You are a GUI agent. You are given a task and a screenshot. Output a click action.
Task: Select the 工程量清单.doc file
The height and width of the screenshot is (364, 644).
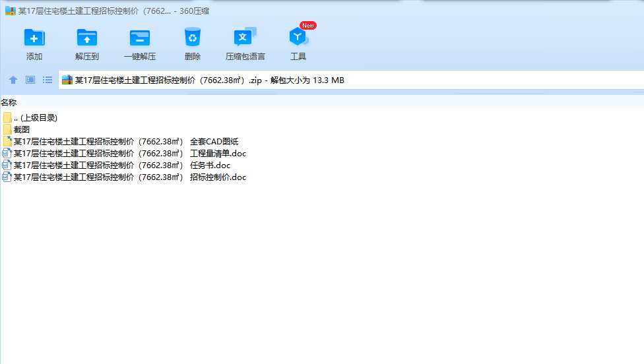[x=125, y=154]
